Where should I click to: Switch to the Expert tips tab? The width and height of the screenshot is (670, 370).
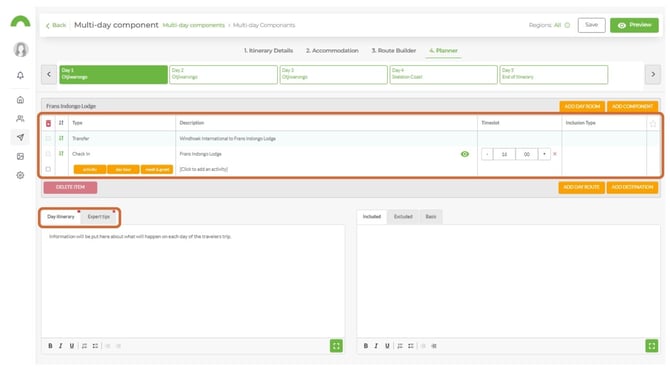[x=99, y=217]
